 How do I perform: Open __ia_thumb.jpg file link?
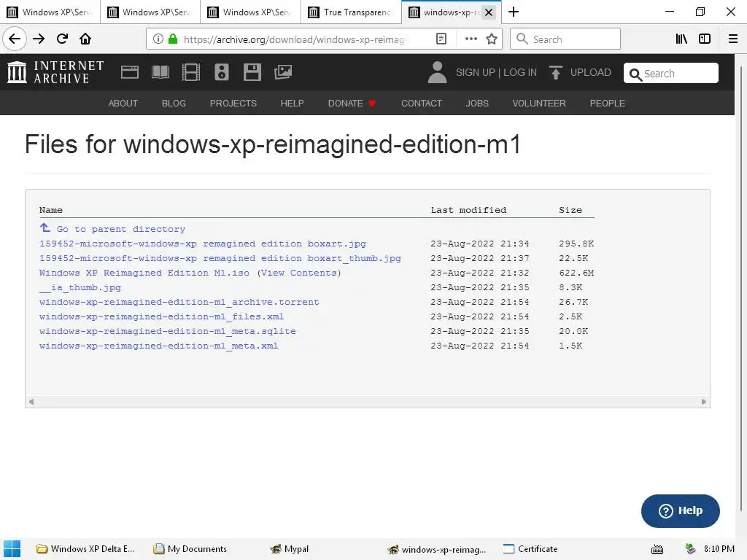tap(80, 287)
